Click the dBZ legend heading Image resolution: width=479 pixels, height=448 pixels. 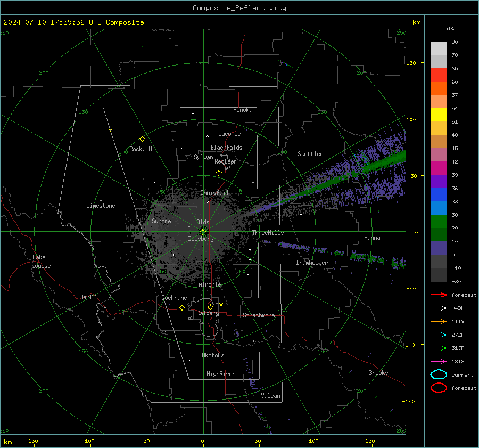pyautogui.click(x=451, y=28)
